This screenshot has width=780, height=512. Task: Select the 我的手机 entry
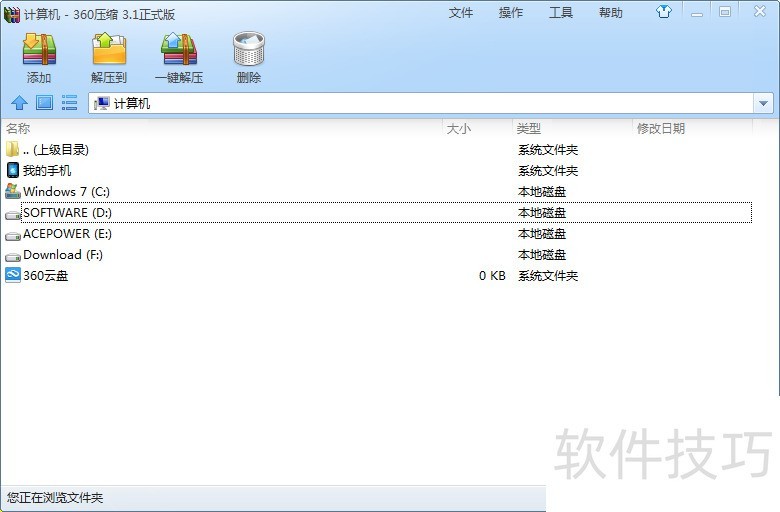tap(47, 171)
